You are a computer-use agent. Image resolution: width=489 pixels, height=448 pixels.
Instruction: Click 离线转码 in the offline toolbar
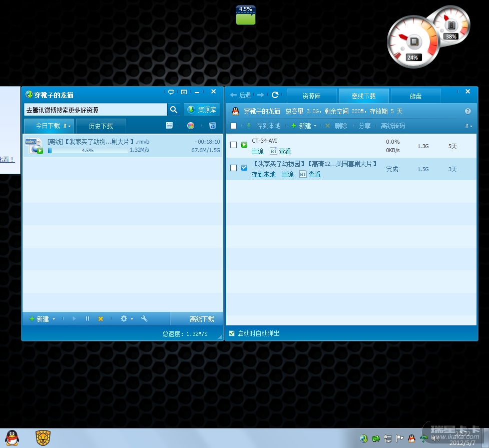point(393,126)
